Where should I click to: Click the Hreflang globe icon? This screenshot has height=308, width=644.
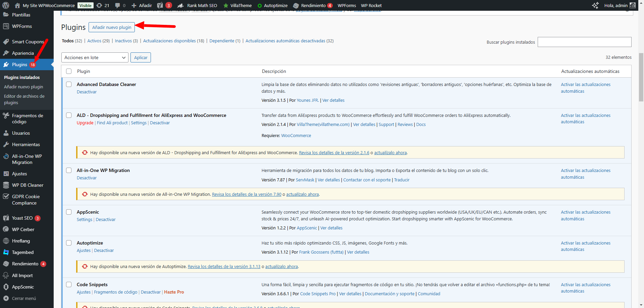click(x=6, y=241)
